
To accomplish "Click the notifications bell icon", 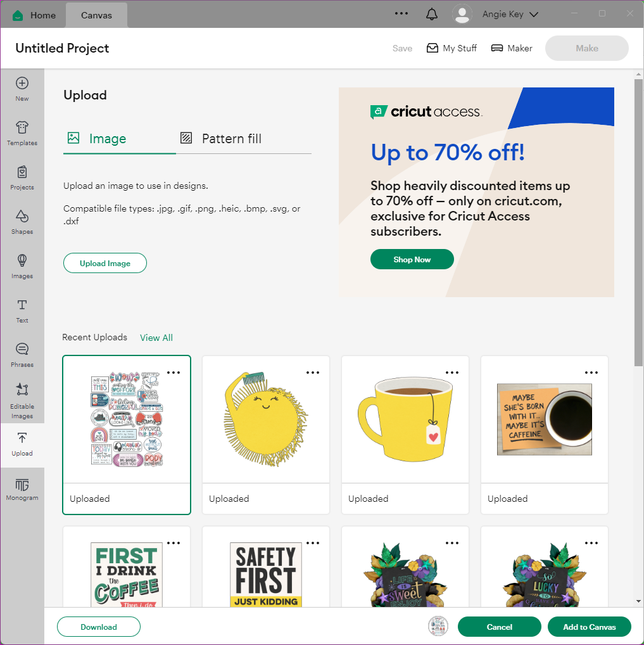I will [x=431, y=15].
